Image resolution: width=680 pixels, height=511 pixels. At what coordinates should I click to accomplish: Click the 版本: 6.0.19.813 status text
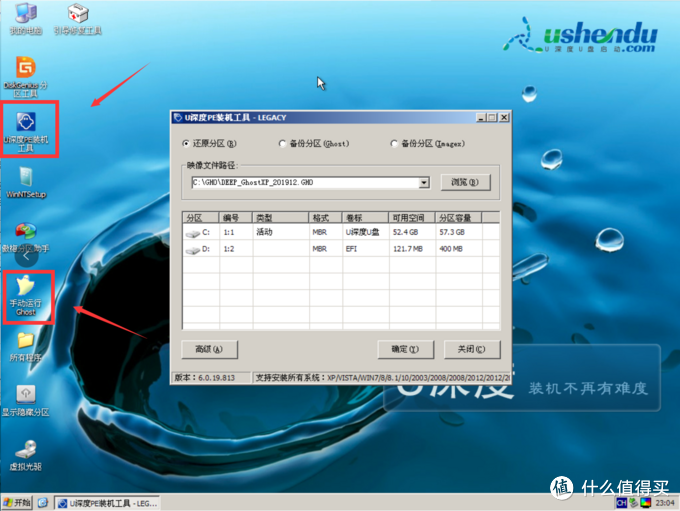pyautogui.click(x=205, y=378)
